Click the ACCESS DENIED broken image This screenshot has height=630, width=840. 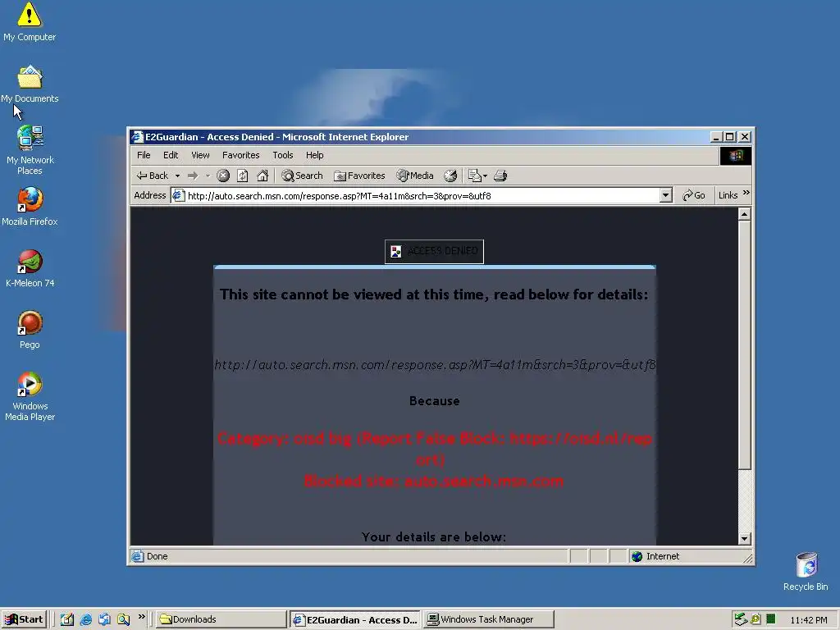click(x=435, y=251)
